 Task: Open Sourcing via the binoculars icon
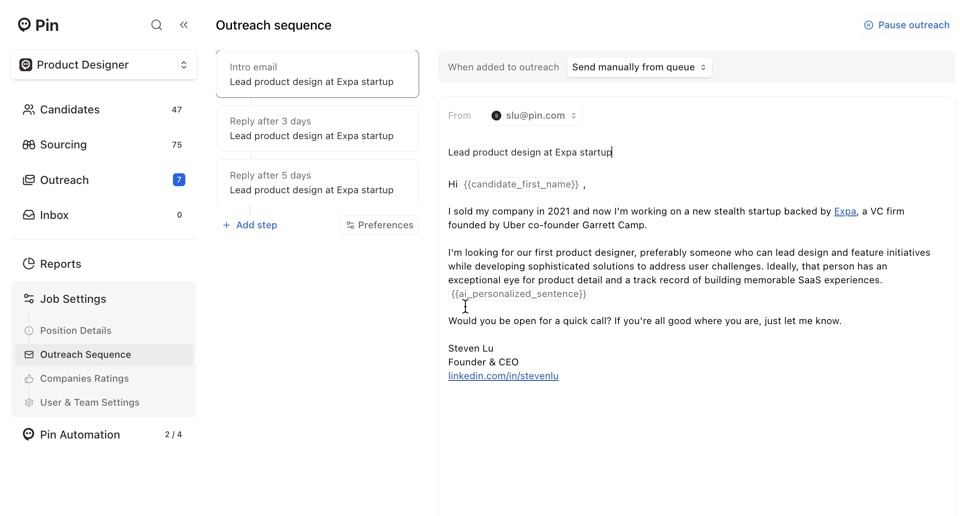pos(29,145)
